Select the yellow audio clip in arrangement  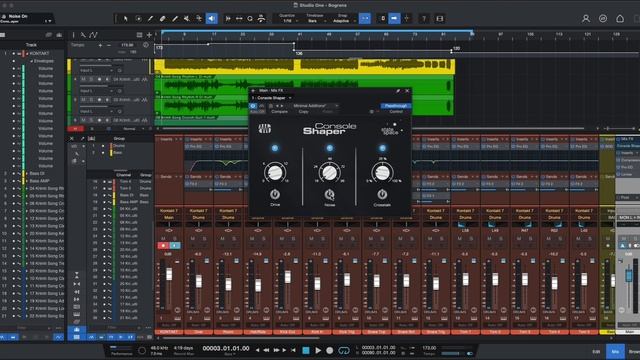tap(304, 66)
